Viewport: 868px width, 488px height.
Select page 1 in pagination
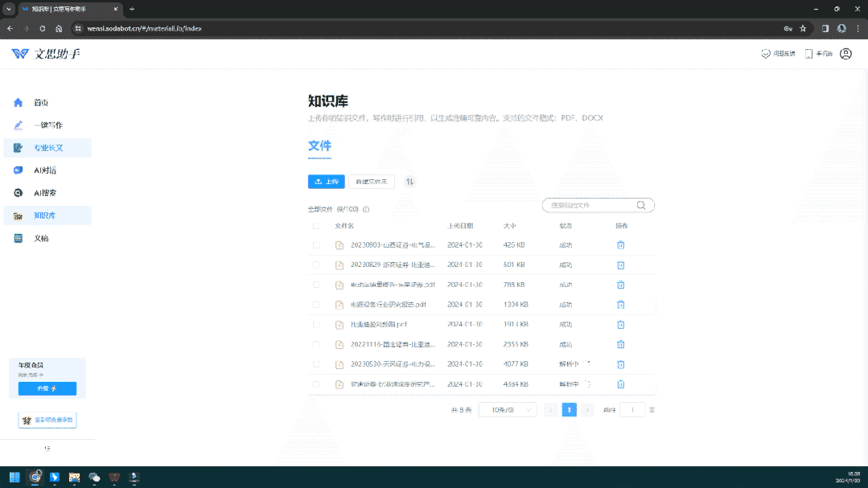click(569, 410)
